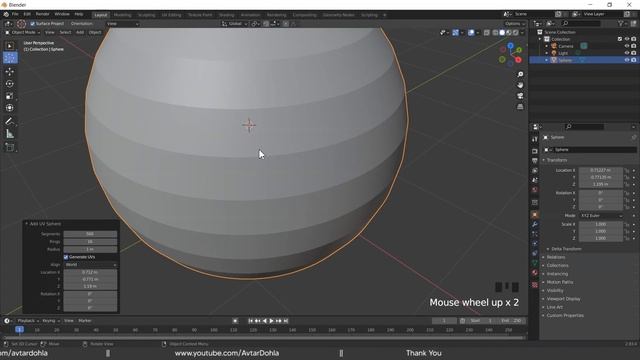640x360 pixels.
Task: Select the Rotate tool
Action: [10, 84]
